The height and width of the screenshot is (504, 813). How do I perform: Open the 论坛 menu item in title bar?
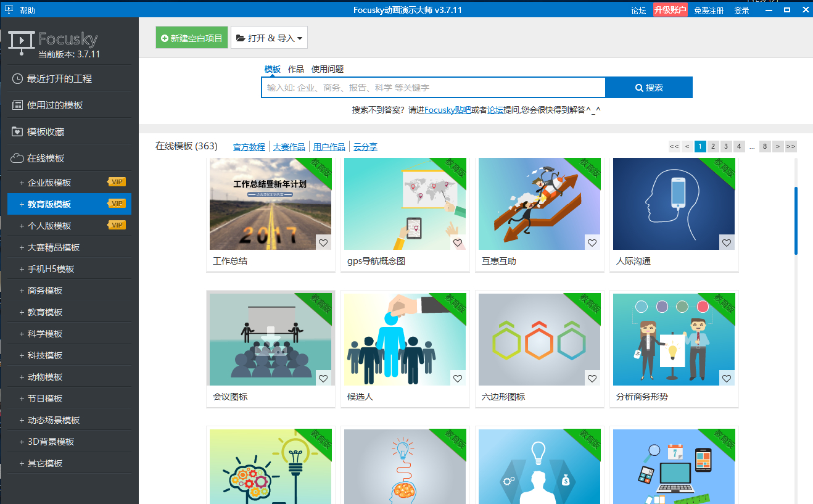[x=638, y=10]
